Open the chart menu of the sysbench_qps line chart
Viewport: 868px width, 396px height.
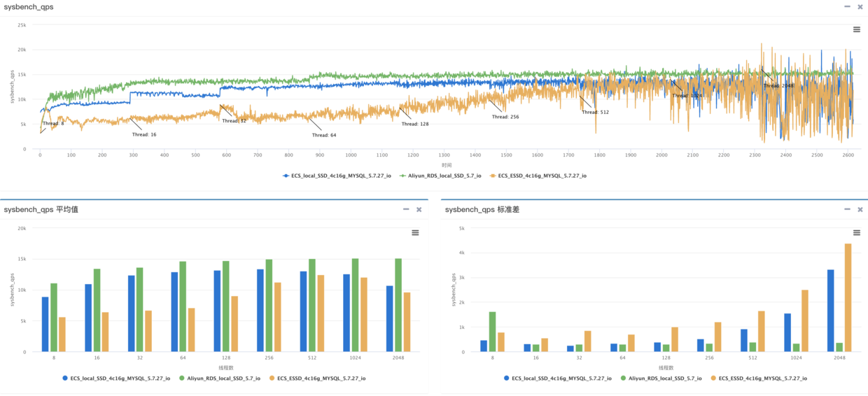coord(856,29)
